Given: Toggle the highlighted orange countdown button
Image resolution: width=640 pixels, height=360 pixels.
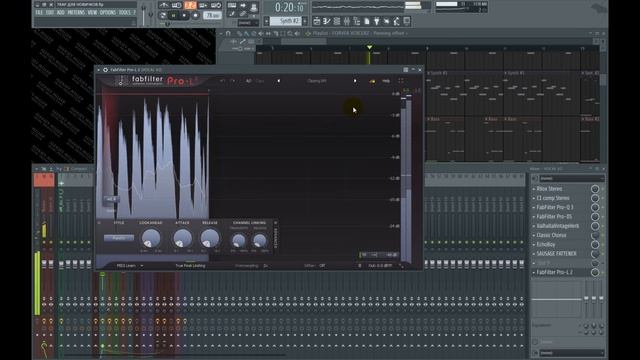Looking at the screenshot, I should point(190,5).
